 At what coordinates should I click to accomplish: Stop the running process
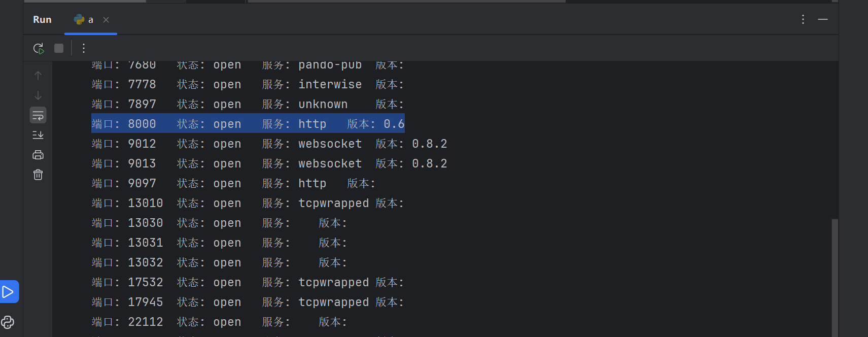[59, 48]
